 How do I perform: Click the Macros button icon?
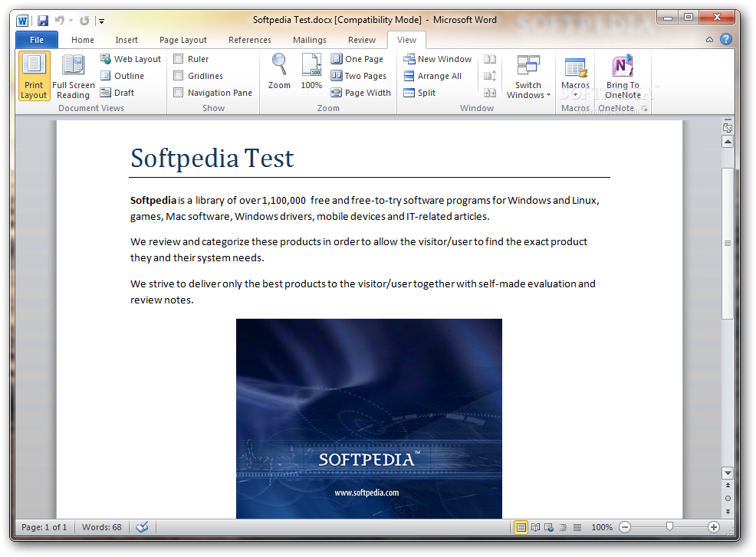[x=575, y=67]
